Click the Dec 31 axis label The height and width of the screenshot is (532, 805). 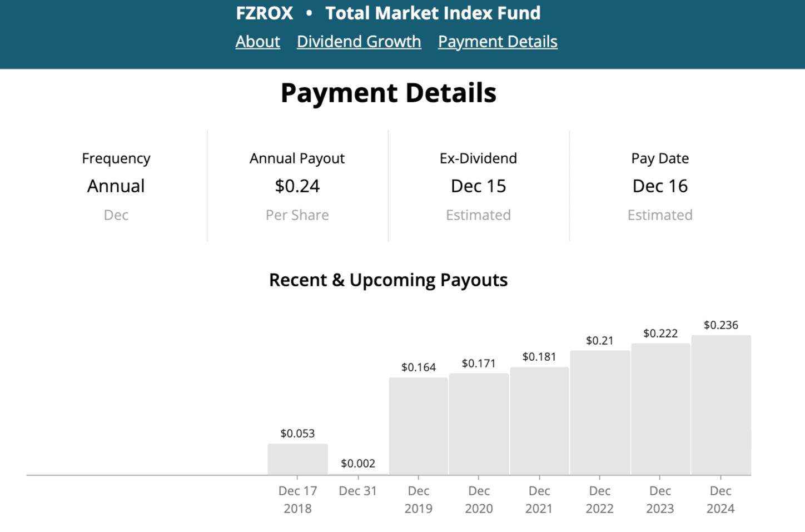point(358,491)
